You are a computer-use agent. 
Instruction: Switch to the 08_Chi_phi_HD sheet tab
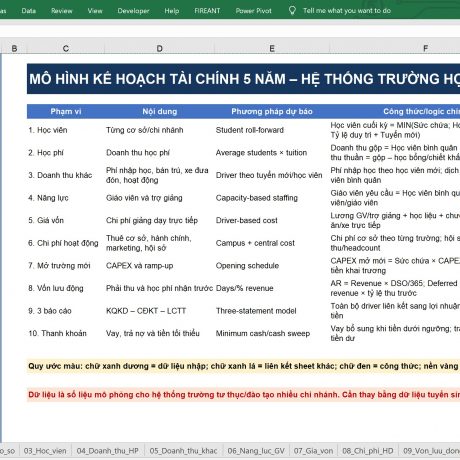pyautogui.click(x=368, y=451)
